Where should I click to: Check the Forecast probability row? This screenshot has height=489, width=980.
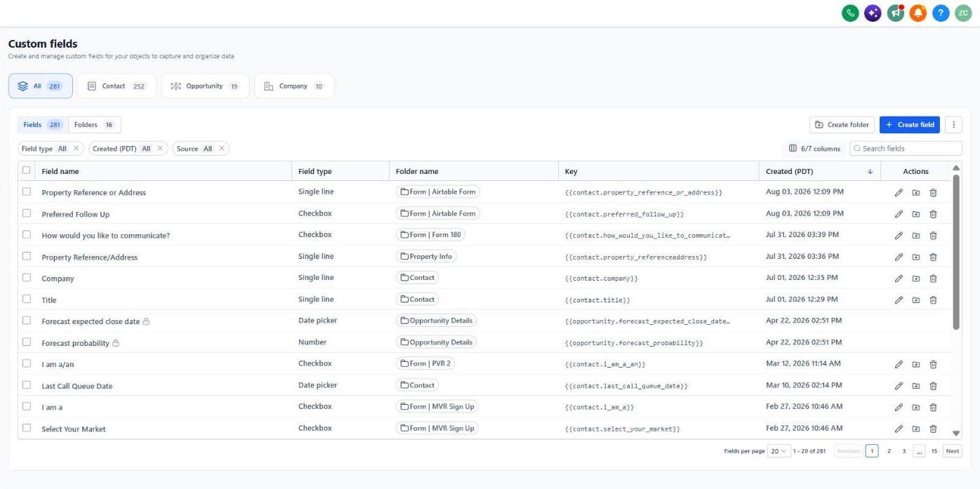(27, 342)
